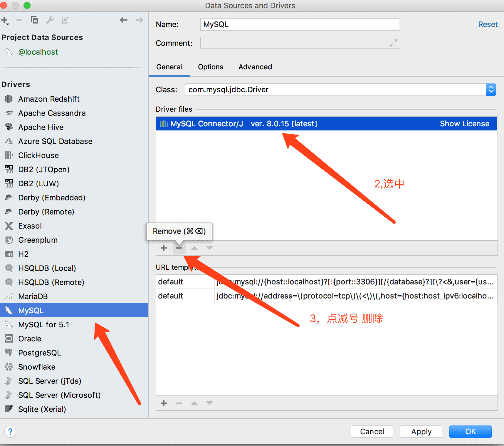The image size is (504, 446).
Task: Go forward with the right arrow icon
Action: (140, 20)
